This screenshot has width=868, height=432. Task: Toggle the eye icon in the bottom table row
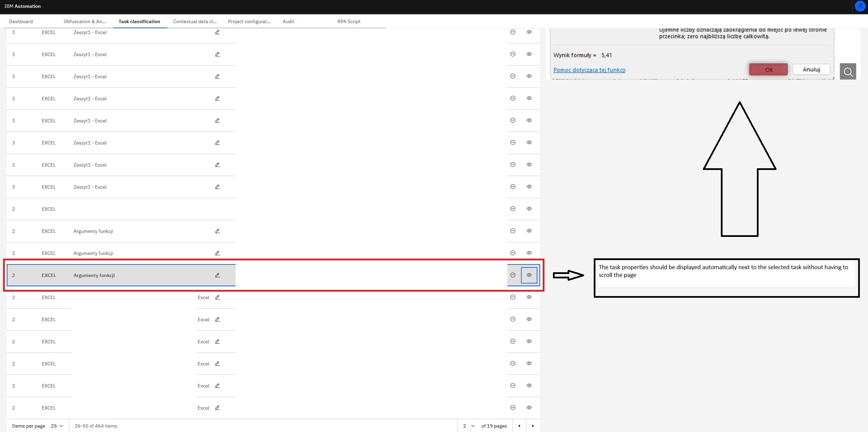529,408
